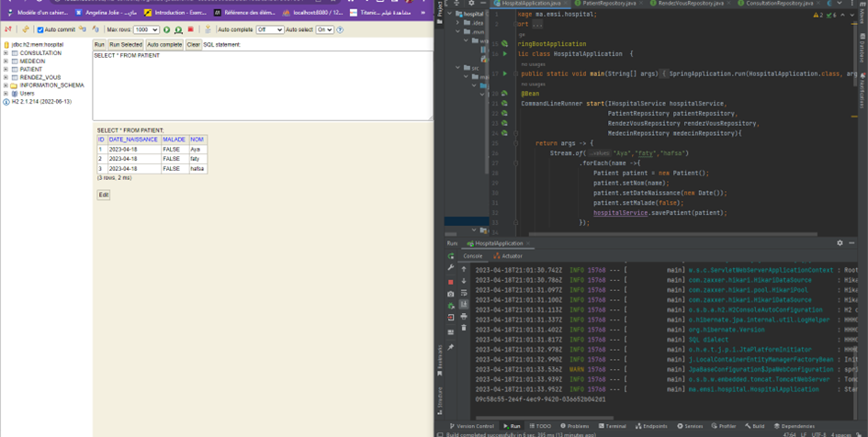Click the pin tab icon in Run panel

pyautogui.click(x=451, y=347)
